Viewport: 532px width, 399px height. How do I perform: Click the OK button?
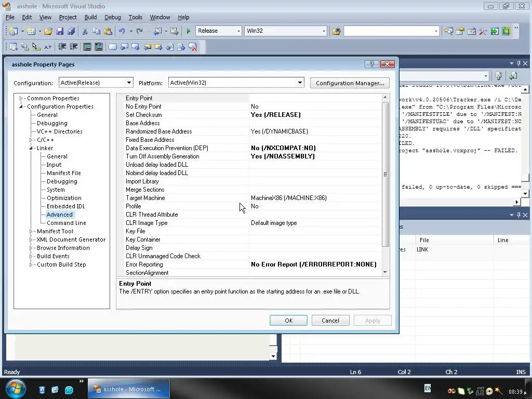(288, 320)
